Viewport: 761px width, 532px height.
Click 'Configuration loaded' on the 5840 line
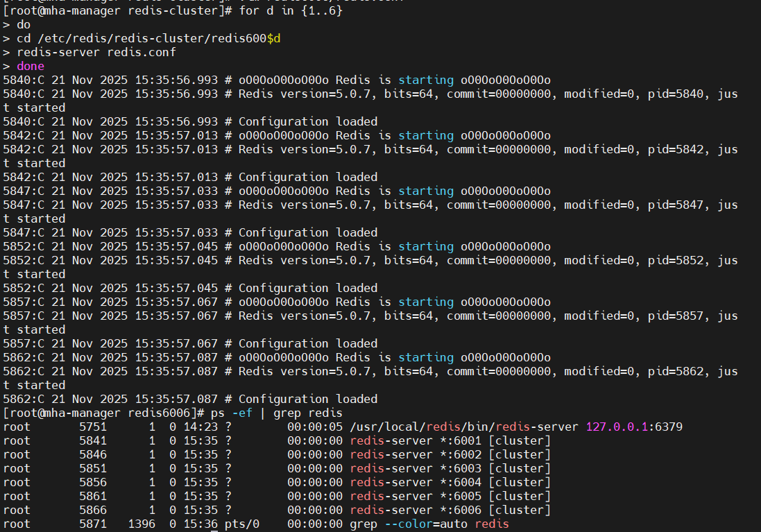point(308,122)
